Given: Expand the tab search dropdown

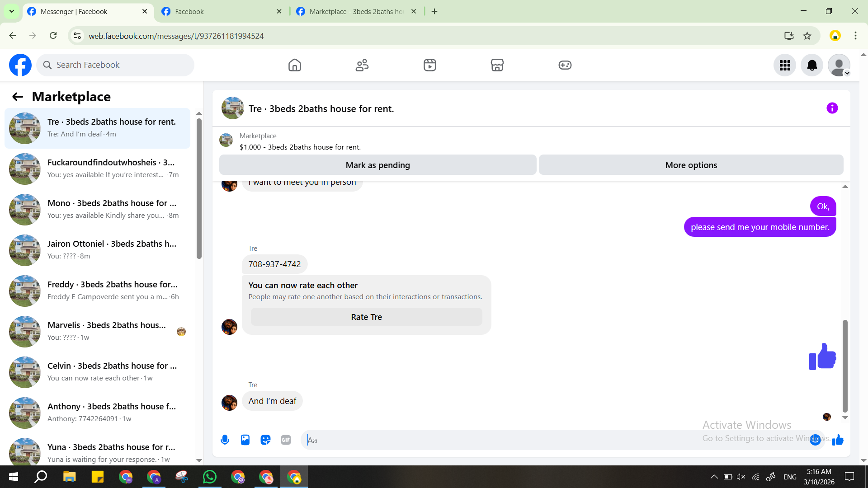Looking at the screenshot, I should [12, 12].
